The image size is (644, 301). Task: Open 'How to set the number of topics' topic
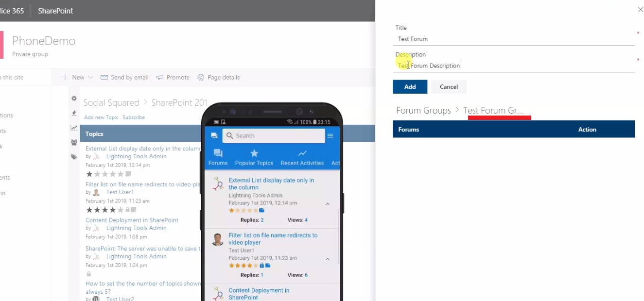pyautogui.click(x=143, y=287)
